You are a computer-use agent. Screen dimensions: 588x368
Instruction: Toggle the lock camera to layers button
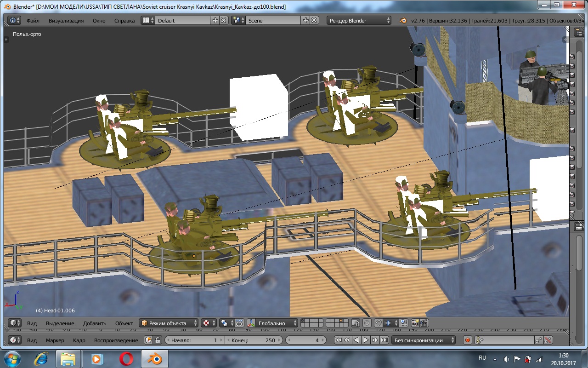click(x=356, y=323)
